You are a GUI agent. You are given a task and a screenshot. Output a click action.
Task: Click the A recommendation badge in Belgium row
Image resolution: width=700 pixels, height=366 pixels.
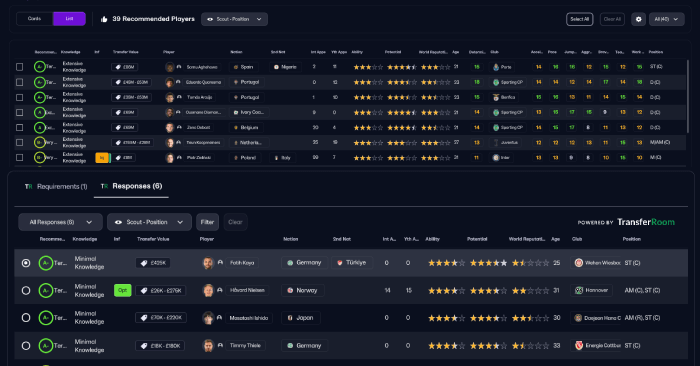39,128
